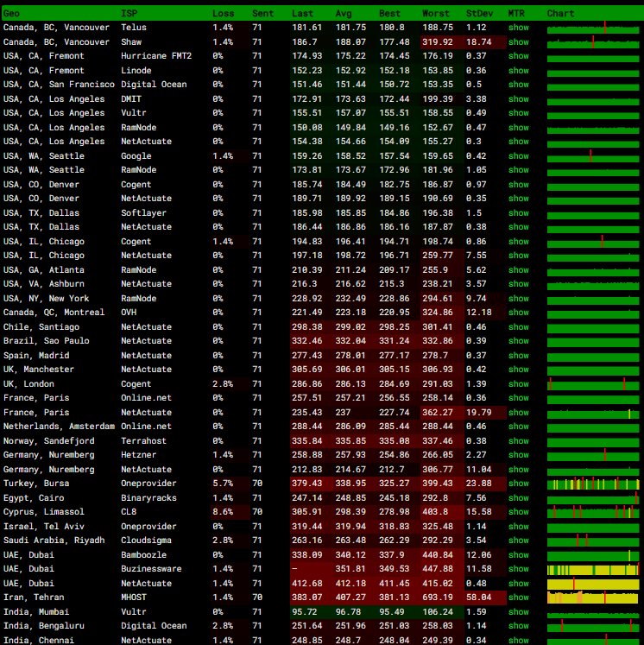Click 'UK, Manchester' geo cell
This screenshot has height=645, width=644.
pyautogui.click(x=39, y=370)
